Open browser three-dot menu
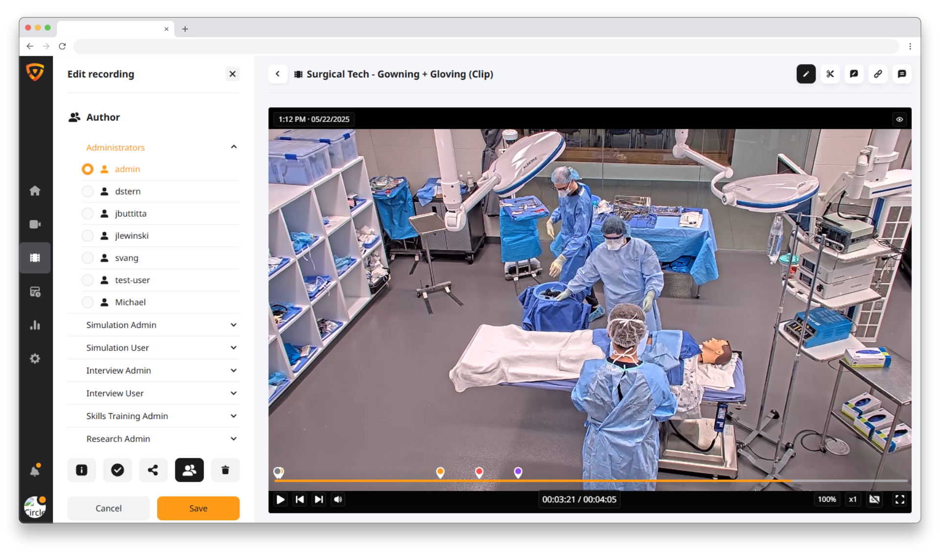 pos(910,46)
